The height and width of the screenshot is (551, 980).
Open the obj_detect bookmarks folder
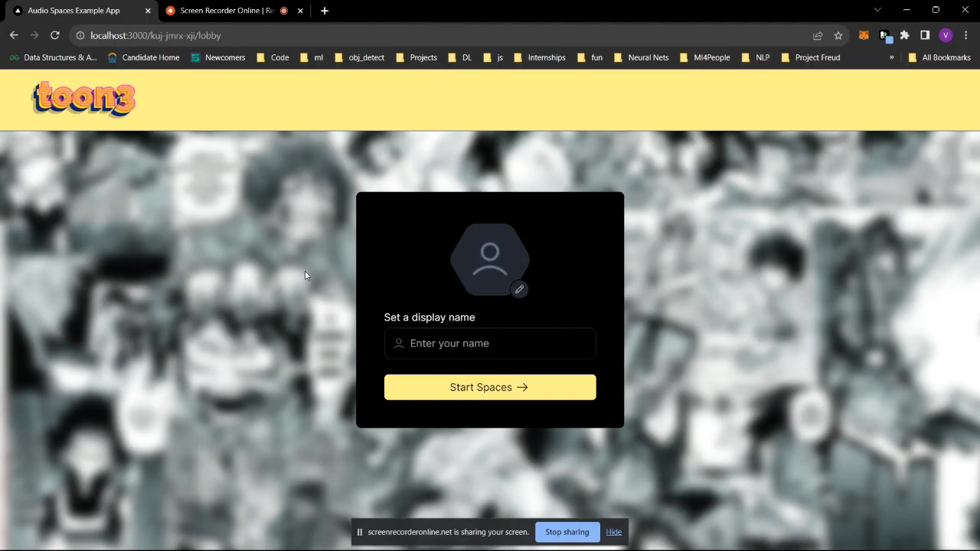click(x=360, y=57)
